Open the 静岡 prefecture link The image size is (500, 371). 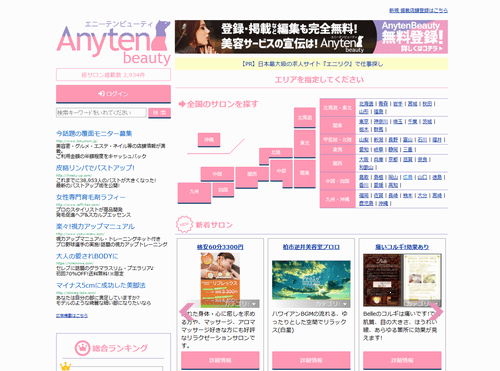tap(393, 150)
